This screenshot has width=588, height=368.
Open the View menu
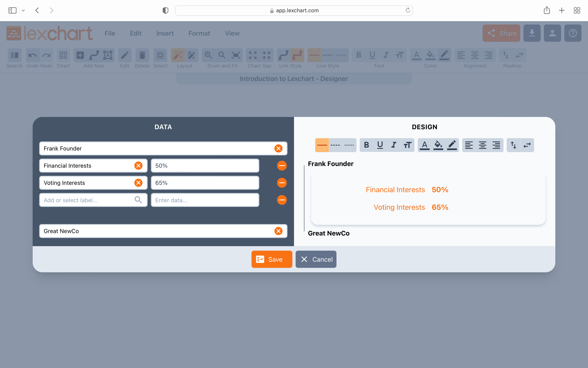click(232, 33)
